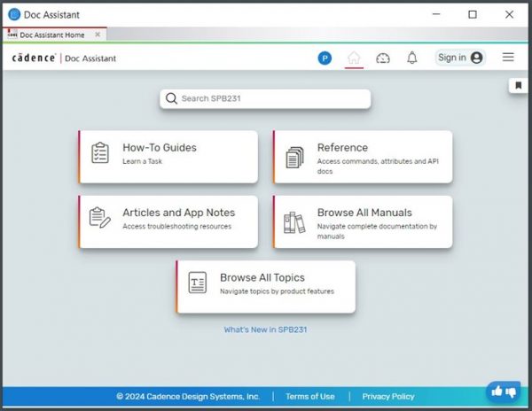This screenshot has height=411, width=532.
Task: Click the copyright Cadence Design Systems text
Action: pos(188,397)
